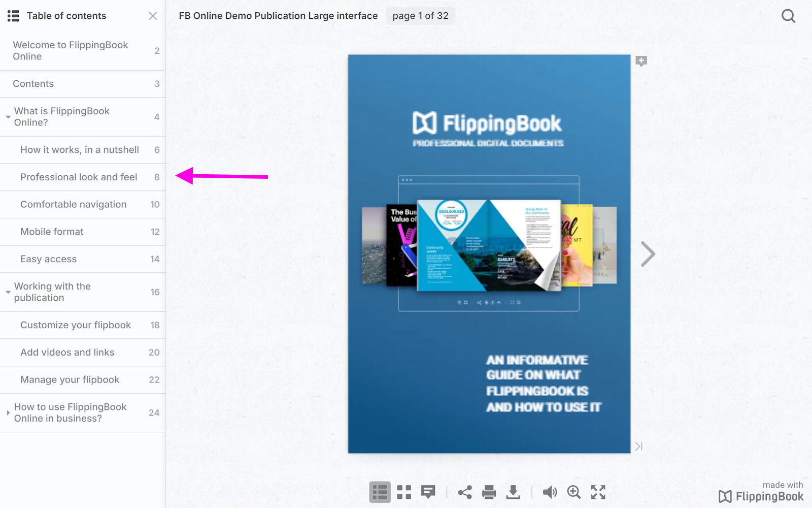Enter fullscreen mode
This screenshot has width=812, height=508.
[598, 492]
